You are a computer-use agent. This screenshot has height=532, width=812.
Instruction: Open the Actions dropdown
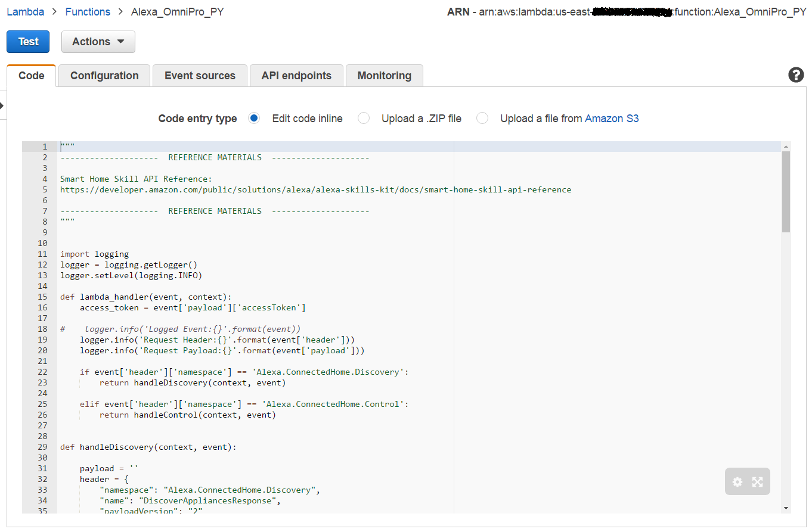98,42
